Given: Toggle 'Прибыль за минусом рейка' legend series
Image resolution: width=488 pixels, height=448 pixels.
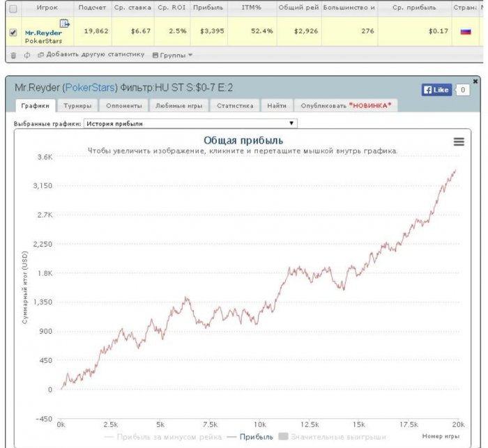Looking at the screenshot, I should tap(163, 437).
